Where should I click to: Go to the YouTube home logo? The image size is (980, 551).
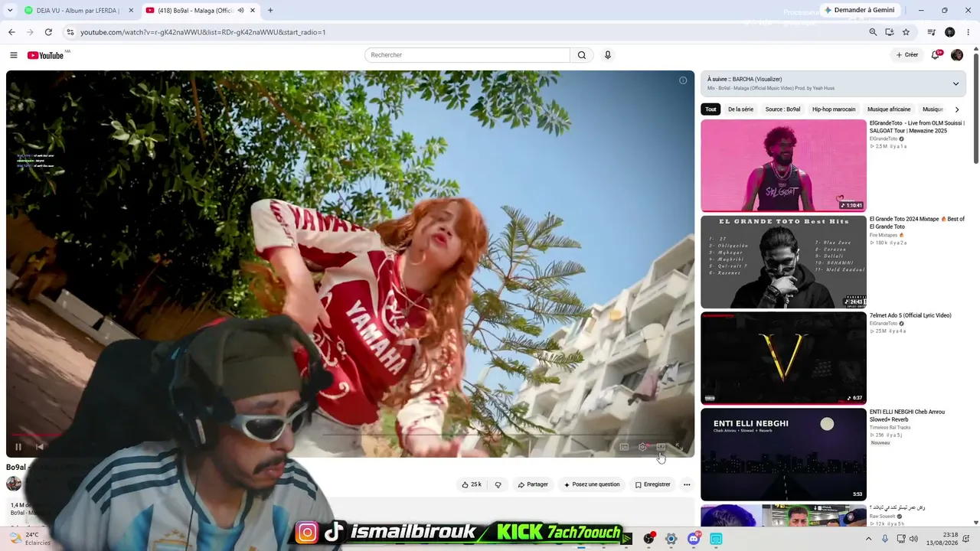[45, 55]
